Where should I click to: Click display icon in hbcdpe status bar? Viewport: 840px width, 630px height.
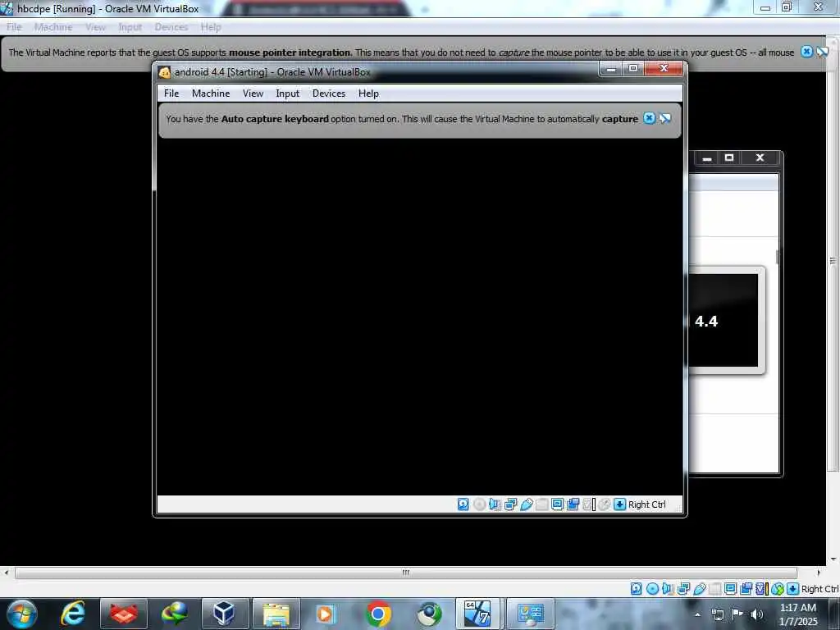click(x=730, y=589)
